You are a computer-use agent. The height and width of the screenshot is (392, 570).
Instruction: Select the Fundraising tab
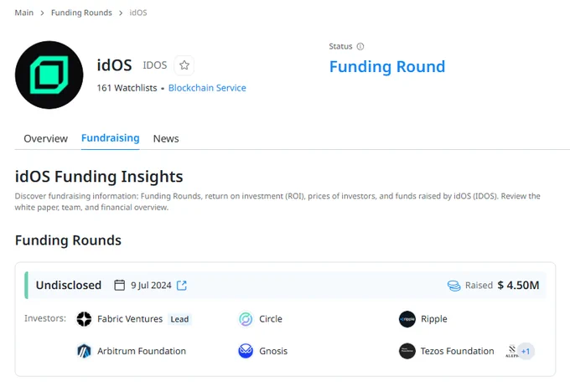tap(110, 138)
